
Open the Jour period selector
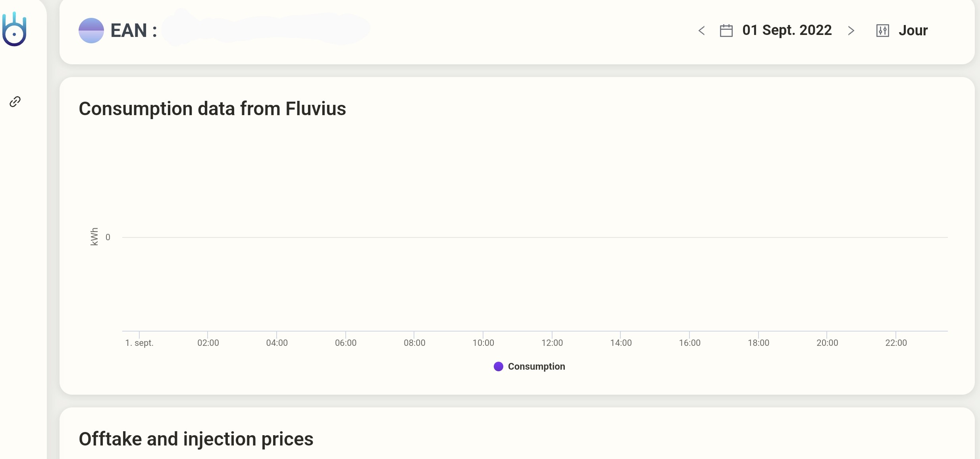coord(913,31)
